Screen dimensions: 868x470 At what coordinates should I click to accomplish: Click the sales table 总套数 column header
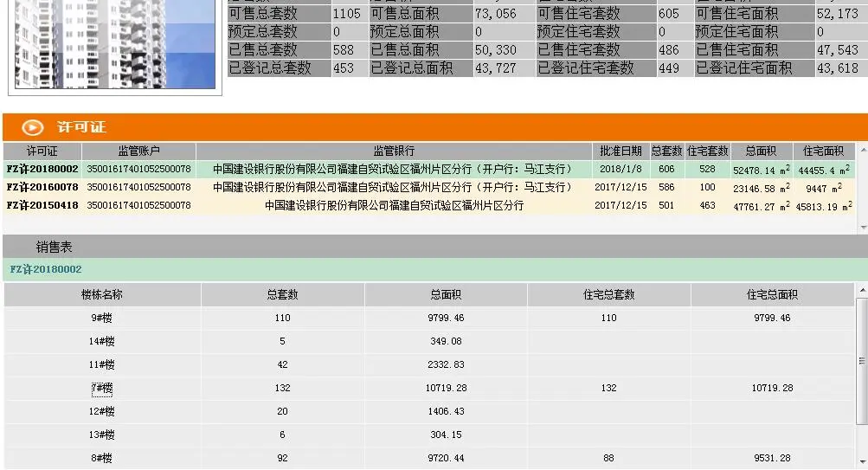tap(282, 294)
